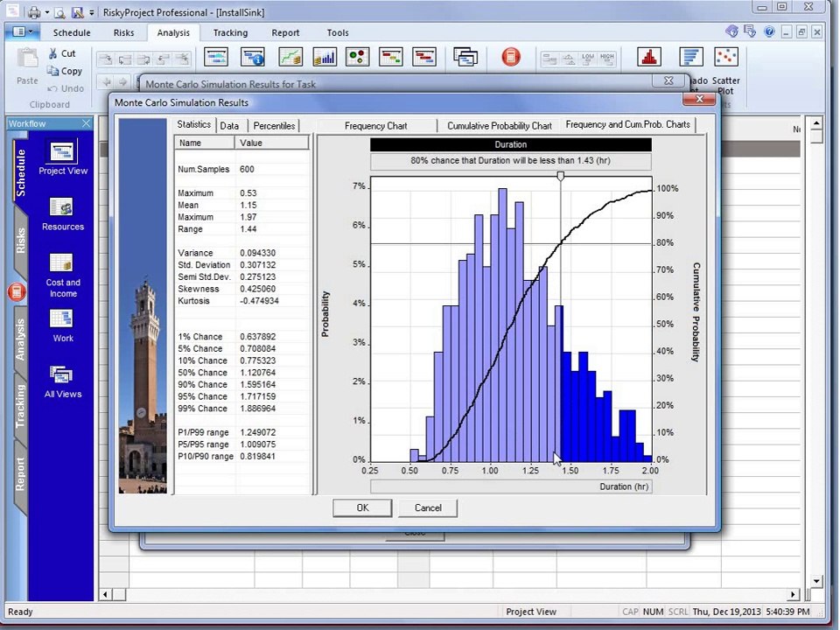
Task: Open the Tornado plot icon
Action: tap(691, 57)
